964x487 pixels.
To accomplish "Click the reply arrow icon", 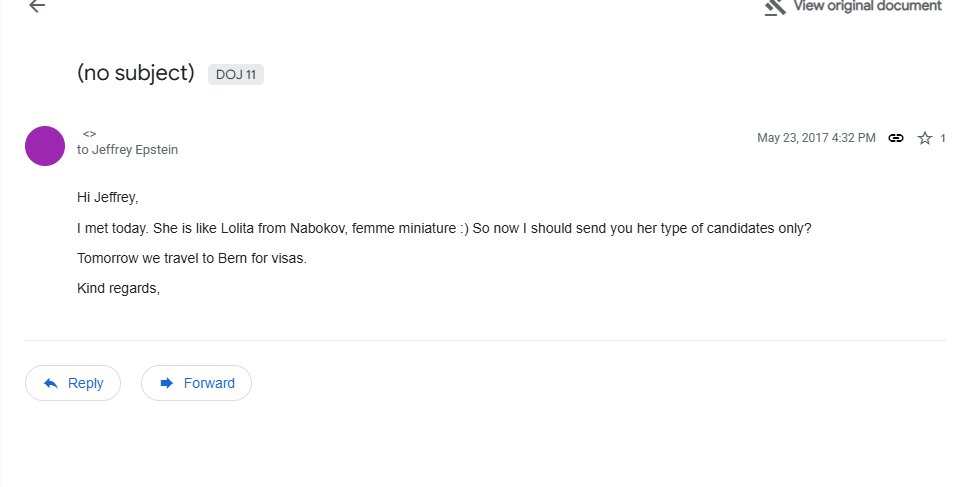I will pyautogui.click(x=49, y=383).
